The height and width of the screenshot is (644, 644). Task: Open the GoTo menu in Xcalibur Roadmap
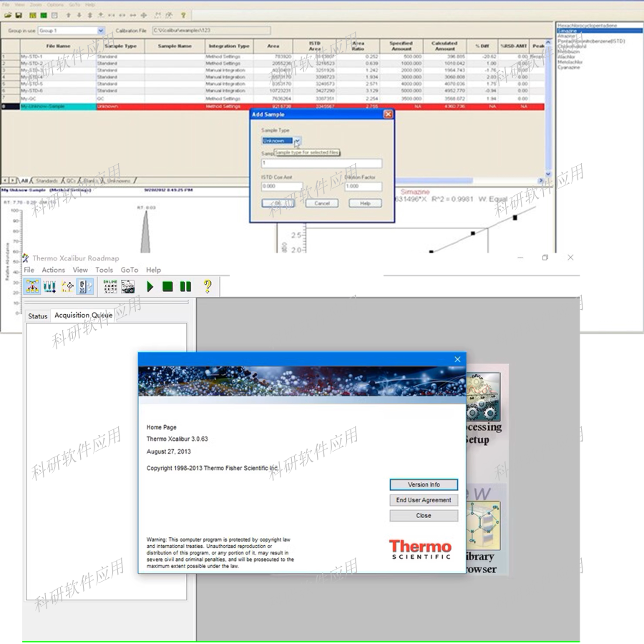[129, 270]
